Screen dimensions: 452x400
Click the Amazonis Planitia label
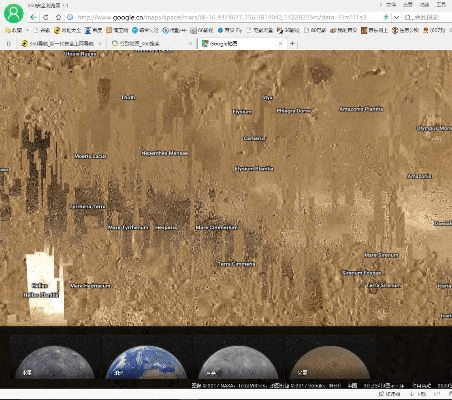click(x=361, y=109)
